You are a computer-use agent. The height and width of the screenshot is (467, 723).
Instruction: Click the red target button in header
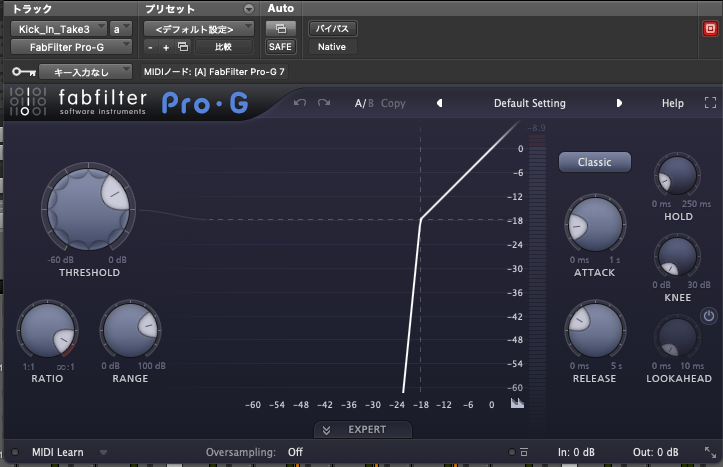(710, 29)
